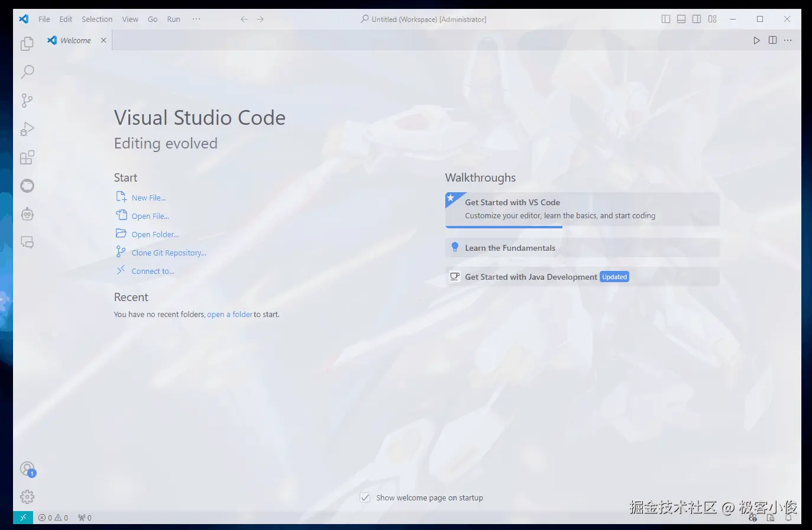Close the Welcome tab
The width and height of the screenshot is (812, 530).
(x=103, y=40)
